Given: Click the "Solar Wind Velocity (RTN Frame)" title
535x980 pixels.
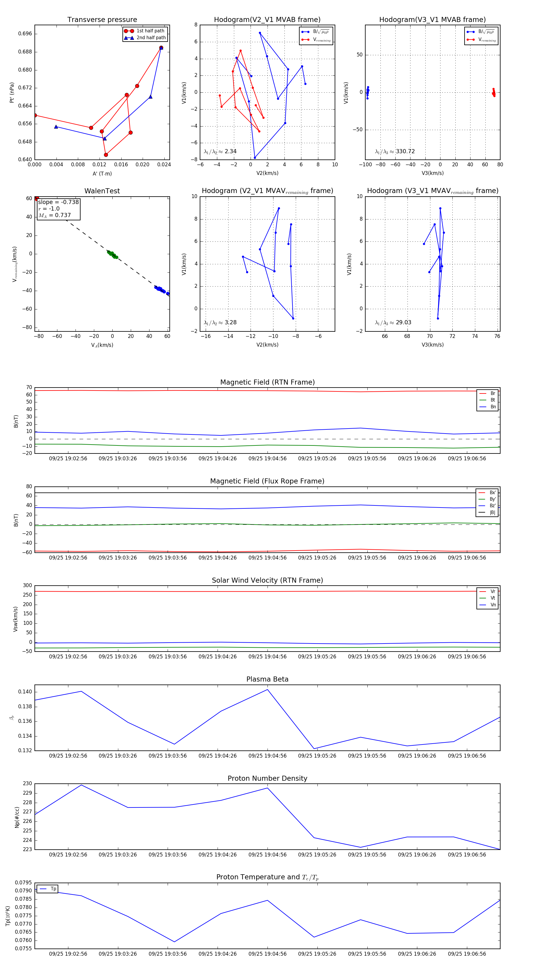Looking at the screenshot, I should 267,580.
